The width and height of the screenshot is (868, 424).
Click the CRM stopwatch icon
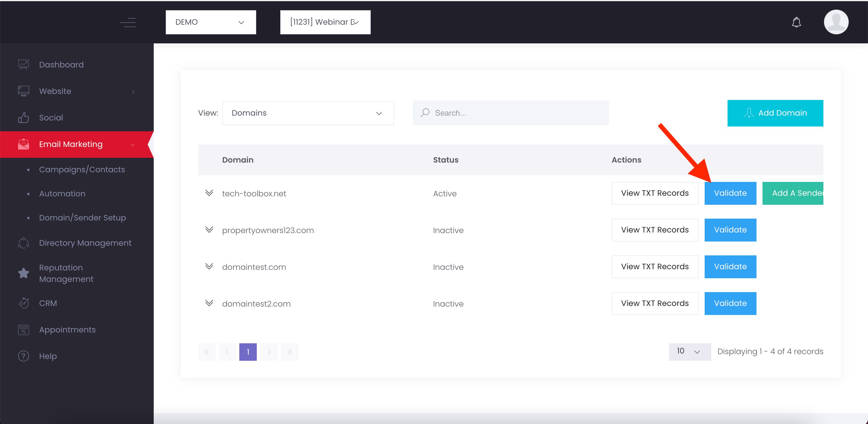coord(23,303)
